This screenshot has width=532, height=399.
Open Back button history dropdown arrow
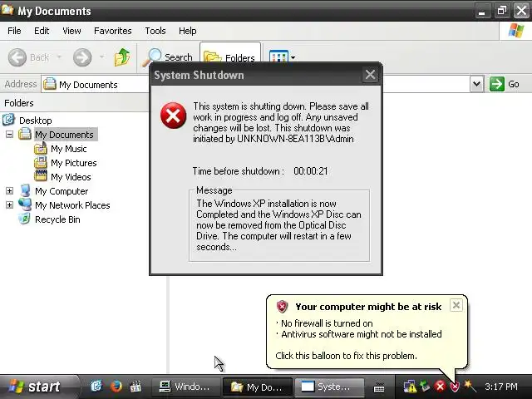[x=59, y=57]
